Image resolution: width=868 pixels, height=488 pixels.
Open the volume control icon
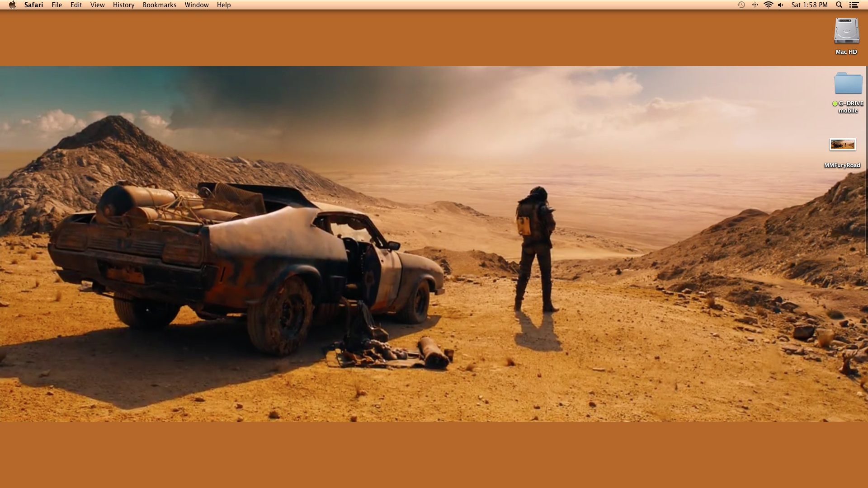tap(781, 5)
